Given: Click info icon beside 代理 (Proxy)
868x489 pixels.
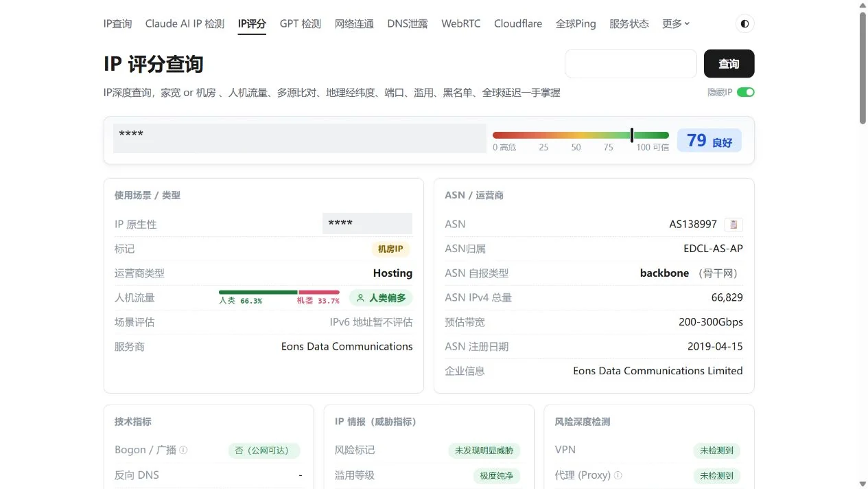Looking at the screenshot, I should 618,475.
